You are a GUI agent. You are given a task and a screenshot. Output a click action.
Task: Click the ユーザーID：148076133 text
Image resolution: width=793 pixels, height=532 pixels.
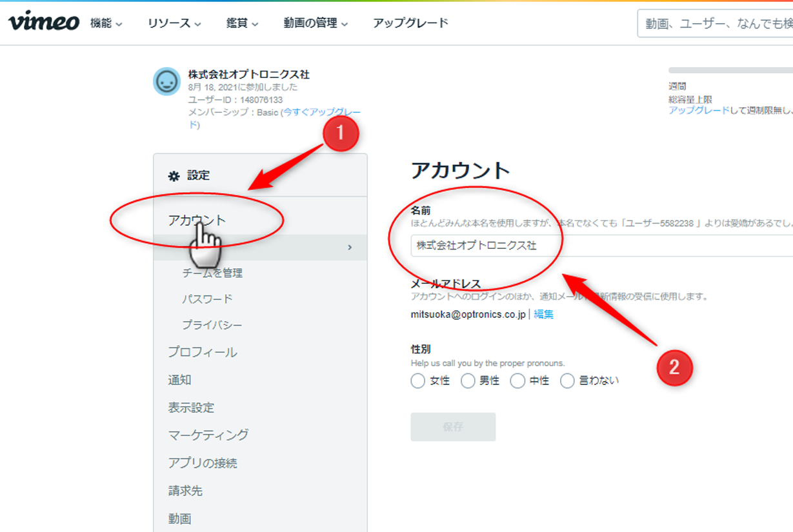click(x=235, y=99)
